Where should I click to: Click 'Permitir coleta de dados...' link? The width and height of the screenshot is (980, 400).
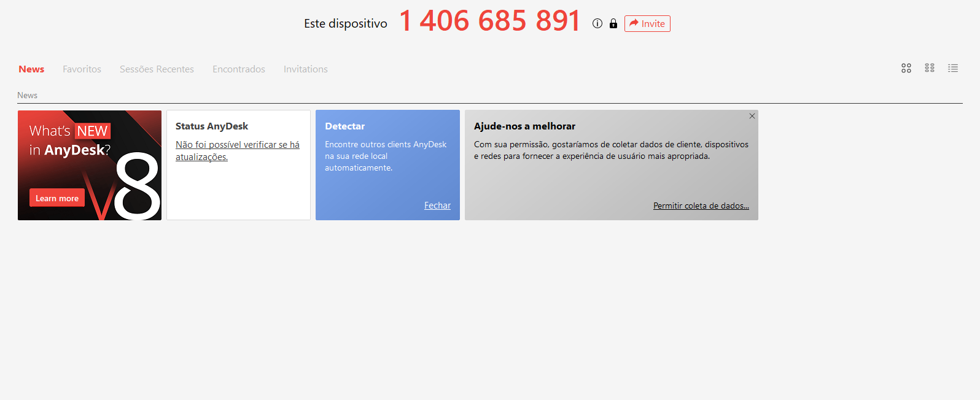[x=701, y=206]
